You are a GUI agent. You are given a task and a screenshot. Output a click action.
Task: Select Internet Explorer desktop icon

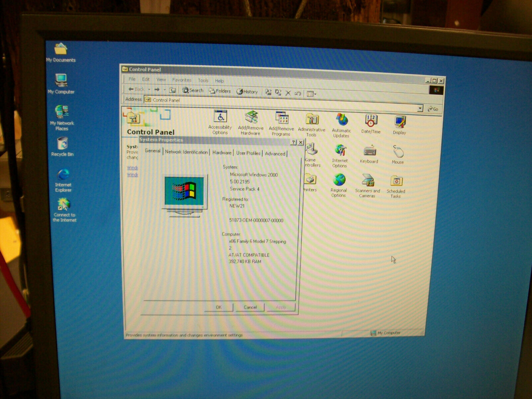(x=63, y=181)
